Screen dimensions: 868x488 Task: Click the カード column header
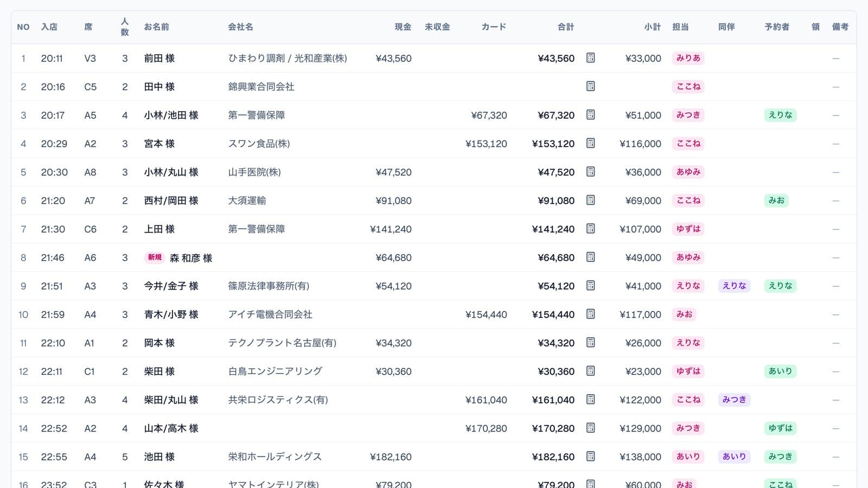tap(494, 27)
